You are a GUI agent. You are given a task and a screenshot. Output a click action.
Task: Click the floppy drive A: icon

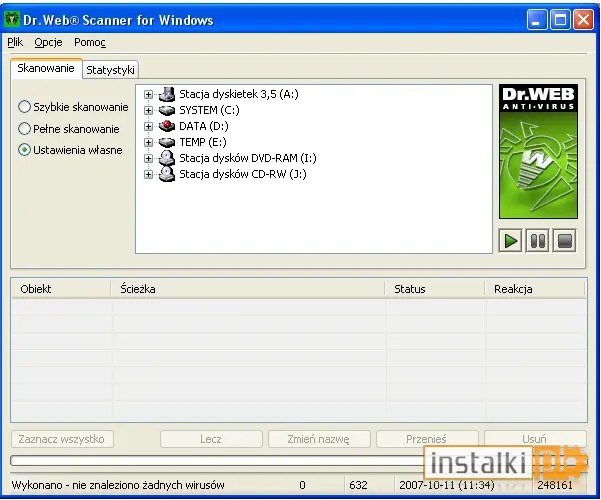(x=167, y=94)
